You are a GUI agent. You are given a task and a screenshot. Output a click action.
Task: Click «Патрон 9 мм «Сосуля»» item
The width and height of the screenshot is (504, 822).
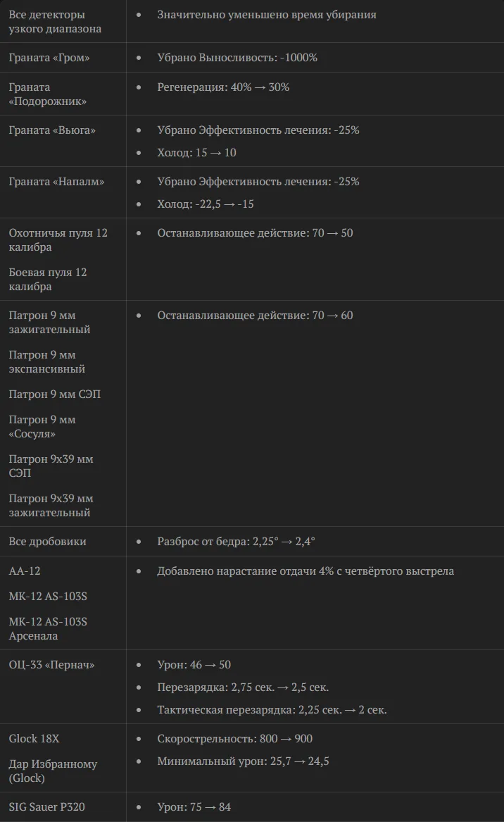[42, 427]
